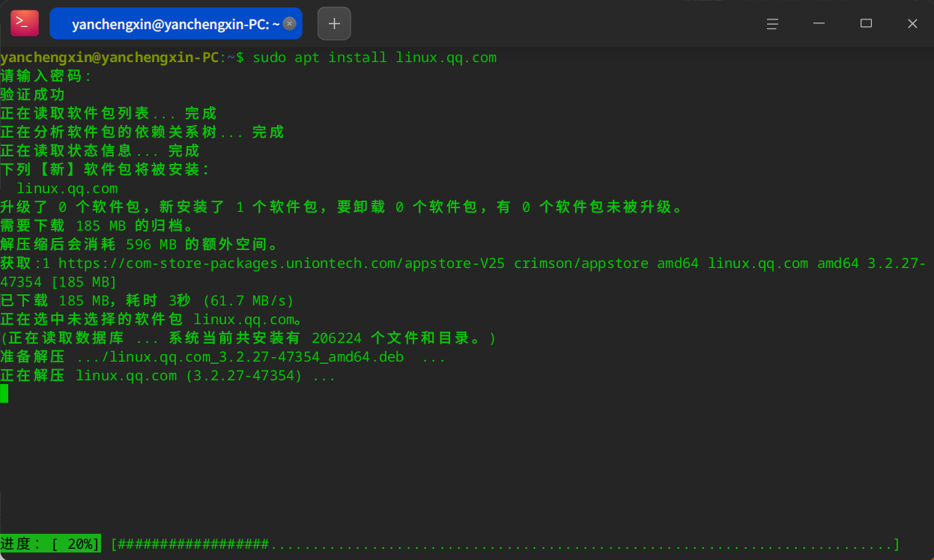Click the line '正在读取状态信息... 完成'

tap(100, 151)
